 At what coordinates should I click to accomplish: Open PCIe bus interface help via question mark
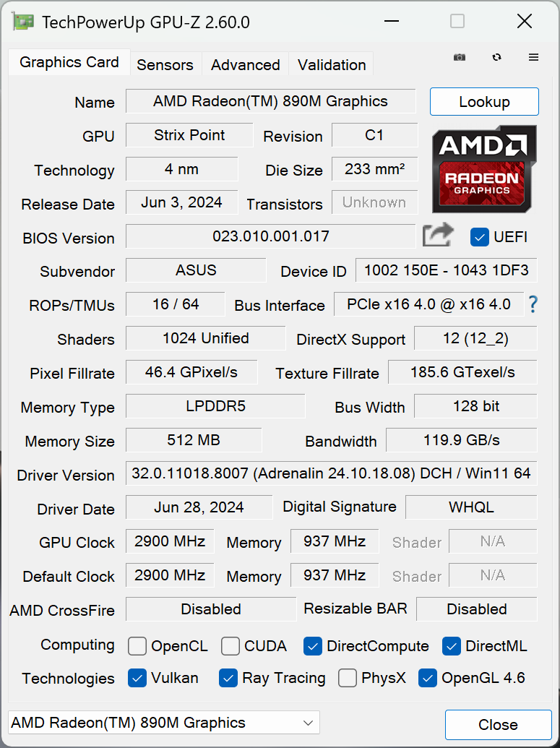533,305
